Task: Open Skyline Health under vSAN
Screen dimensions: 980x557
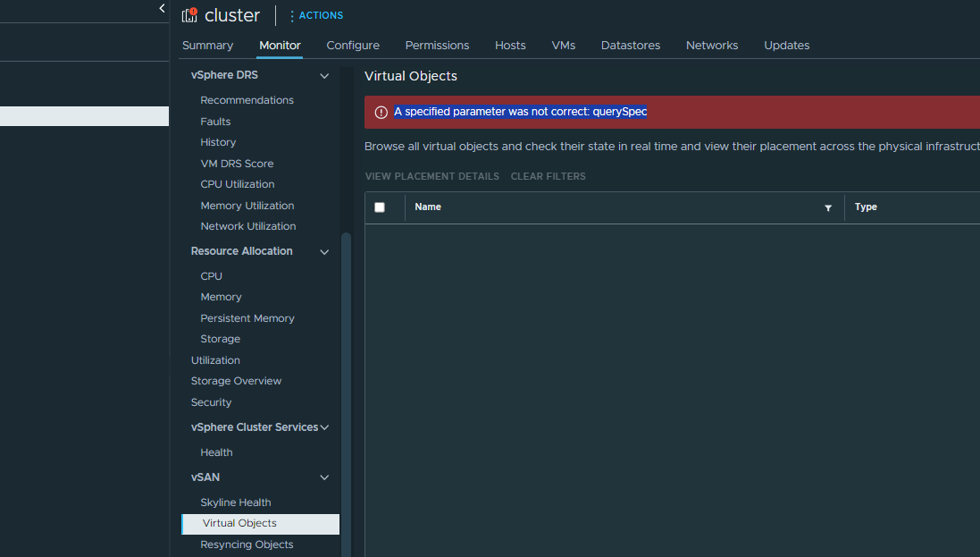Action: [235, 502]
